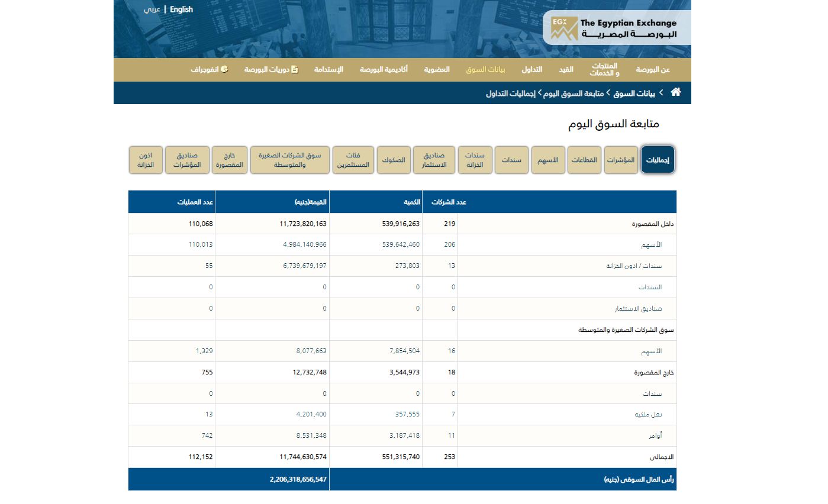Switch to القطاعات tab
828x504 pixels.
coord(584,160)
